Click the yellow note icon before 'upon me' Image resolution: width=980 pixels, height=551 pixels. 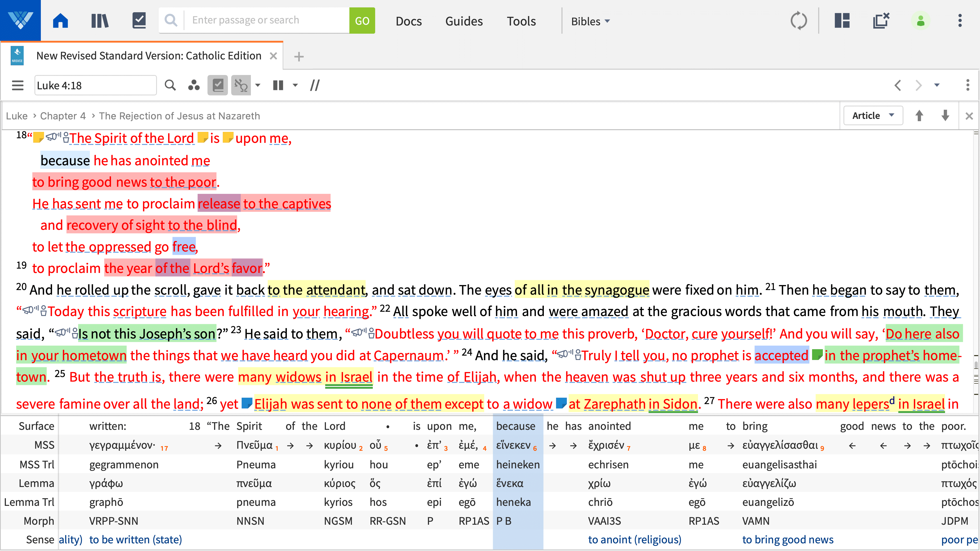228,137
